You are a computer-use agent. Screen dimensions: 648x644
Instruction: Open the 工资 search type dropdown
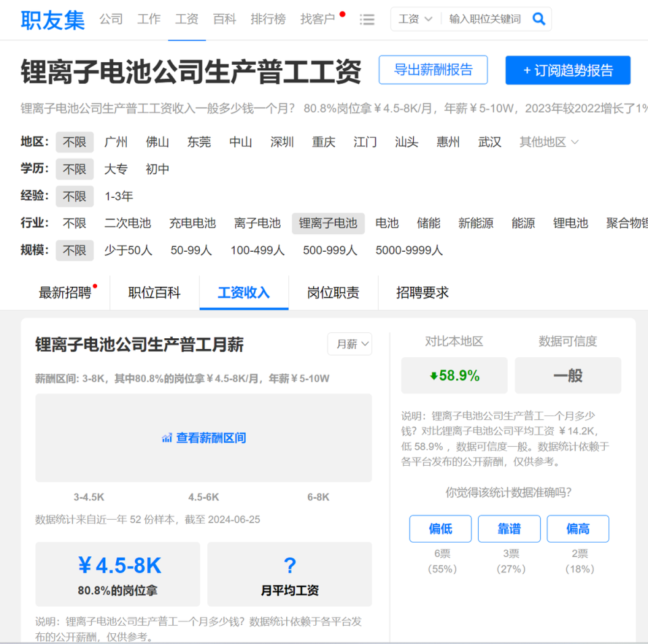tap(415, 19)
